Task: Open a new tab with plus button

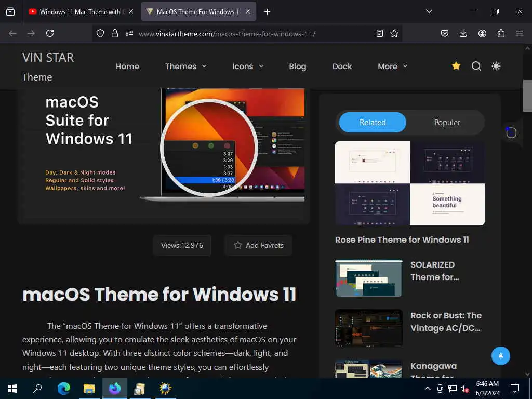Action: (268, 12)
